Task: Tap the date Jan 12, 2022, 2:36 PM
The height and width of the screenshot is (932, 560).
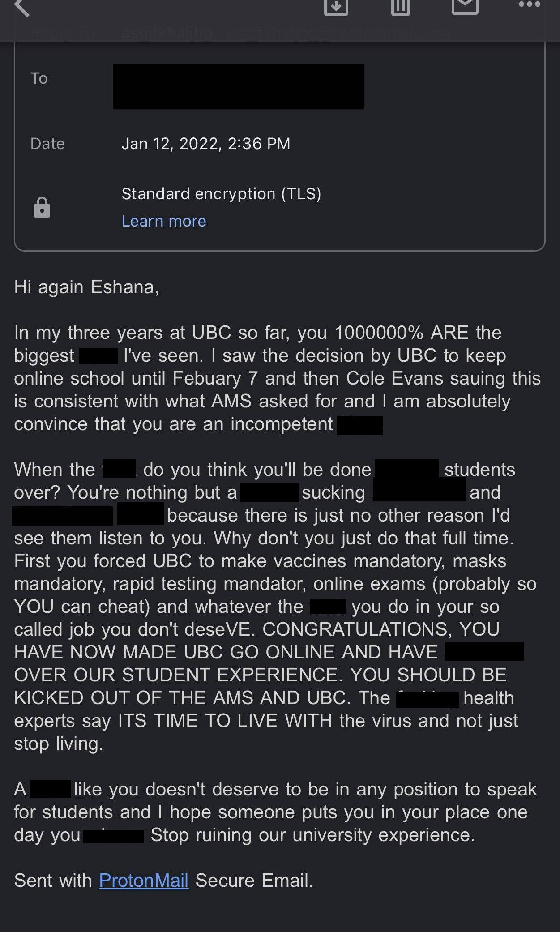Action: point(206,144)
